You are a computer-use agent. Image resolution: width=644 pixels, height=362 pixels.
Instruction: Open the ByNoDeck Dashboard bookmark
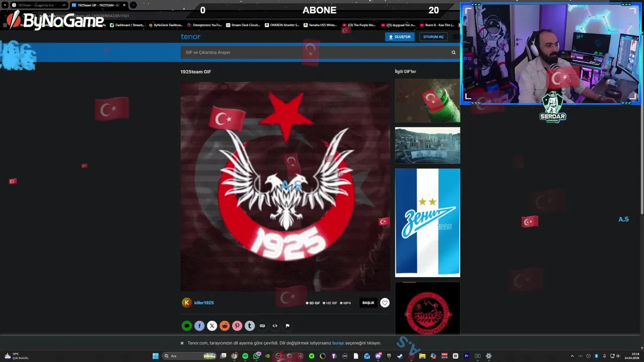coord(166,25)
